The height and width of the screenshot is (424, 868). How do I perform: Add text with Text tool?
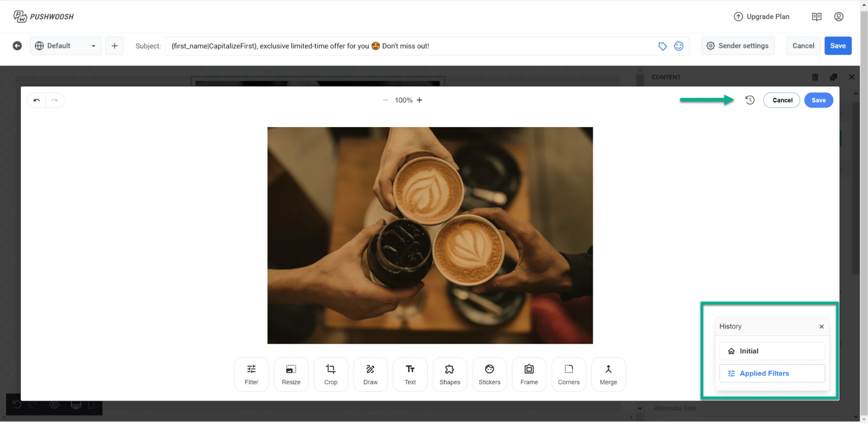point(410,374)
